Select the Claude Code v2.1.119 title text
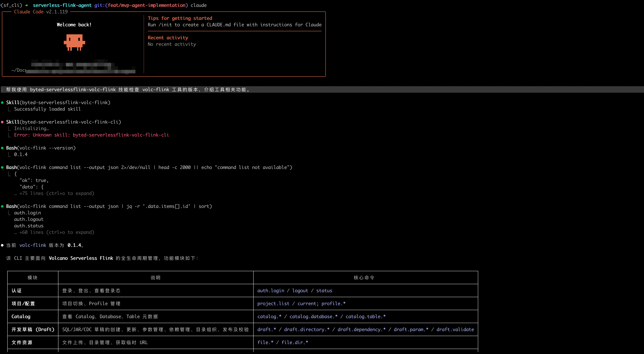This screenshot has width=644, height=354. click(x=41, y=12)
